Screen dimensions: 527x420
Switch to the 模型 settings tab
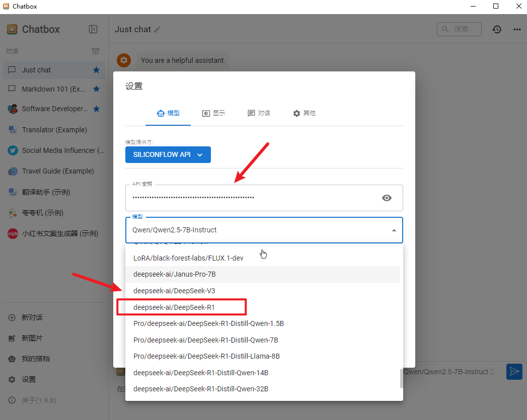pyautogui.click(x=168, y=113)
